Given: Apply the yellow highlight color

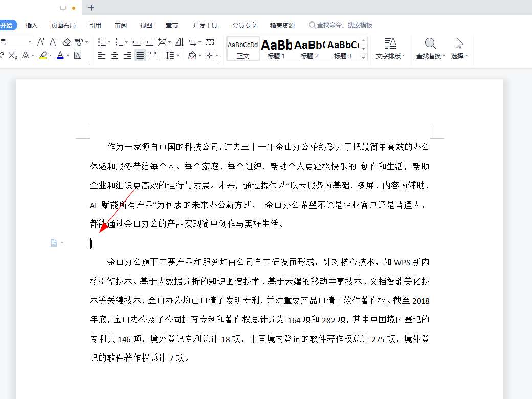Looking at the screenshot, I should 43,55.
